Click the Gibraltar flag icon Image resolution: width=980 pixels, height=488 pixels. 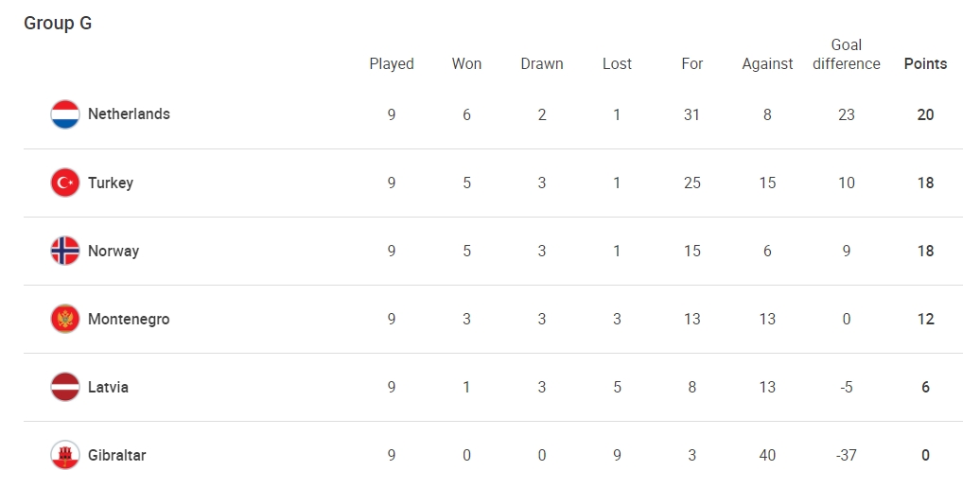click(x=65, y=455)
